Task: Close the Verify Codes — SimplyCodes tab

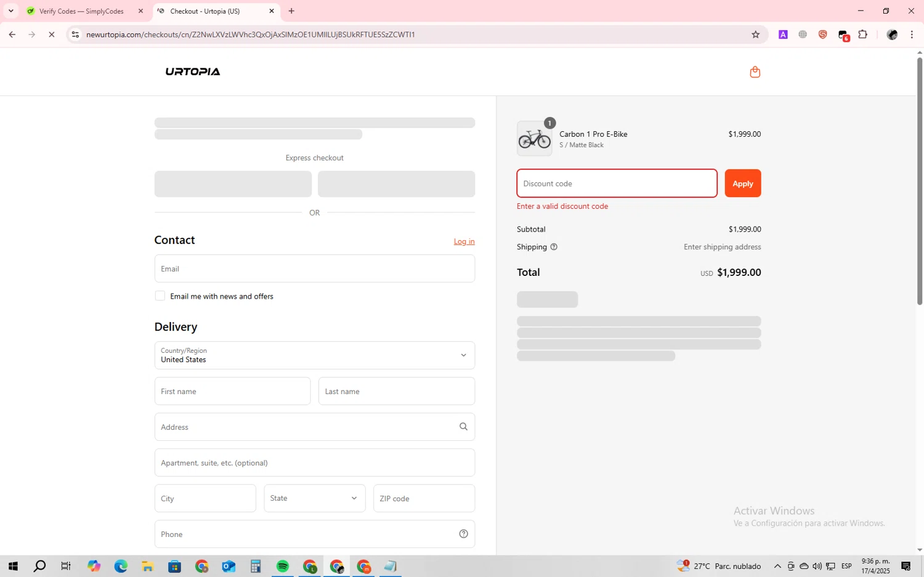Action: 140,11
